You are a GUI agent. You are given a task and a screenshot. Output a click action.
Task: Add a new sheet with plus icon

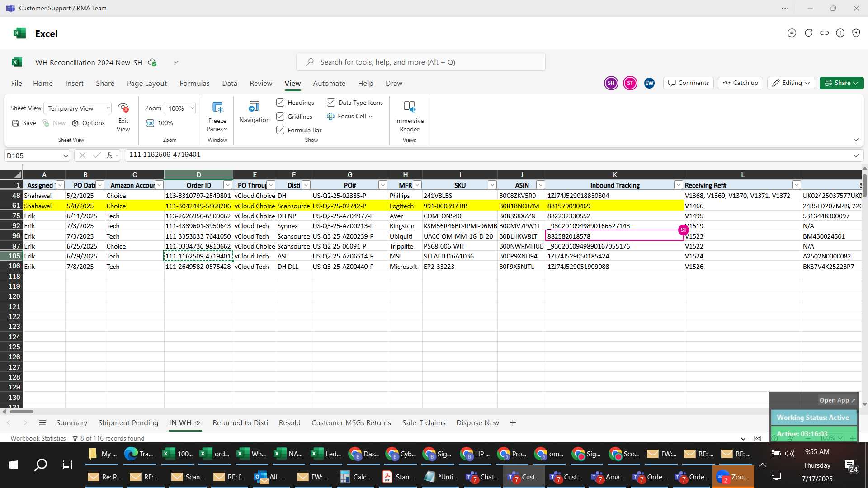tap(513, 423)
